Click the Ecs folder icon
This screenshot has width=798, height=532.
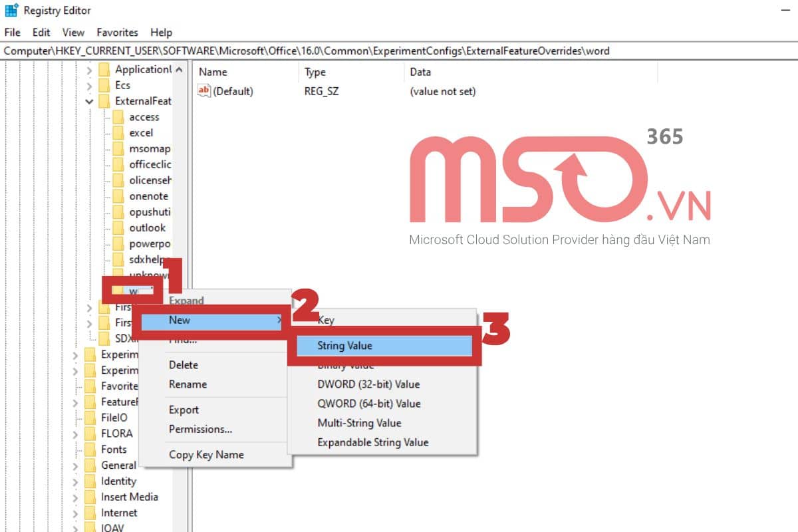[x=104, y=85]
